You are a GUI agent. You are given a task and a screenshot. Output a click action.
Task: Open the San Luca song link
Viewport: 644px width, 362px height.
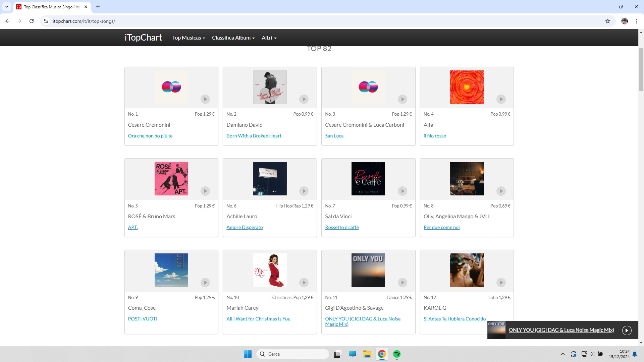tap(334, 136)
